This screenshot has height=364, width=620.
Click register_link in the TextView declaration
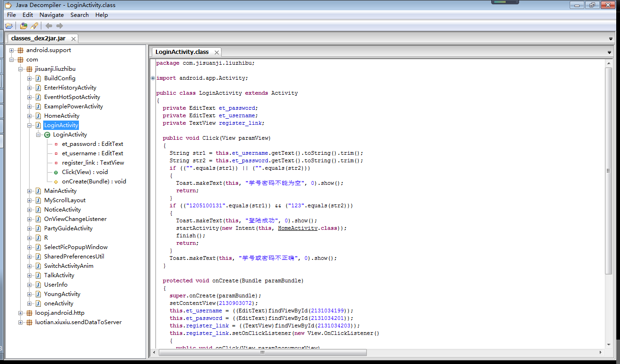[240, 123]
